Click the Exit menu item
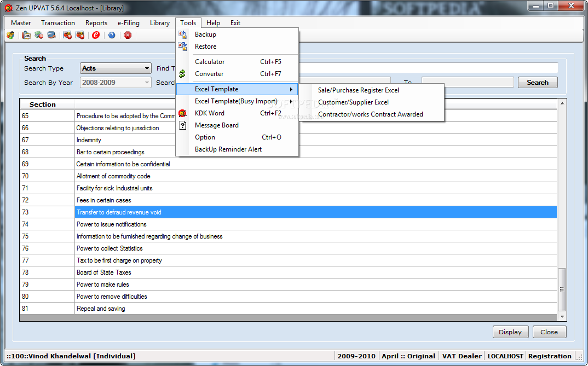The image size is (588, 366). pyautogui.click(x=235, y=23)
